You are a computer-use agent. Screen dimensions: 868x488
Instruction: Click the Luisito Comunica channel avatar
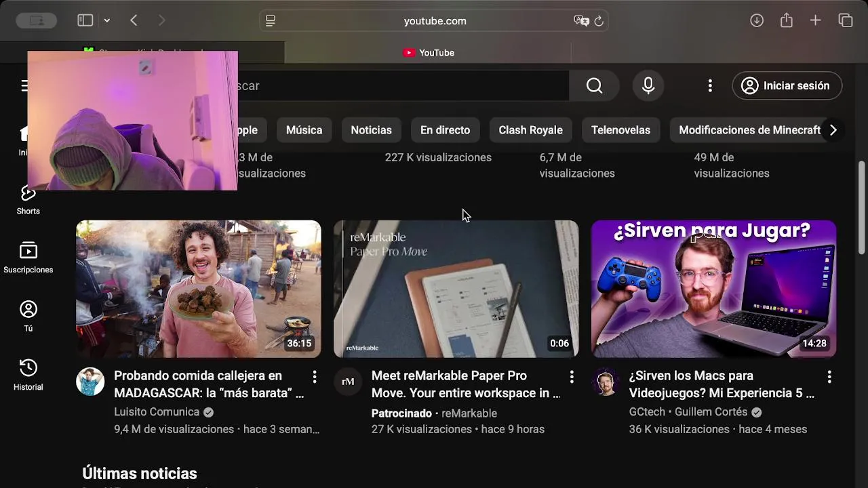point(90,382)
